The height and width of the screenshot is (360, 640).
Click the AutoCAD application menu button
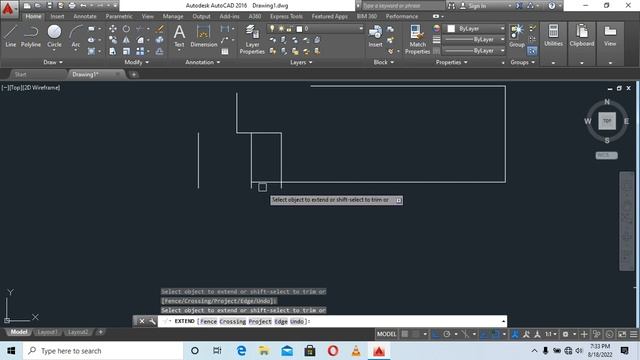pos(8,8)
